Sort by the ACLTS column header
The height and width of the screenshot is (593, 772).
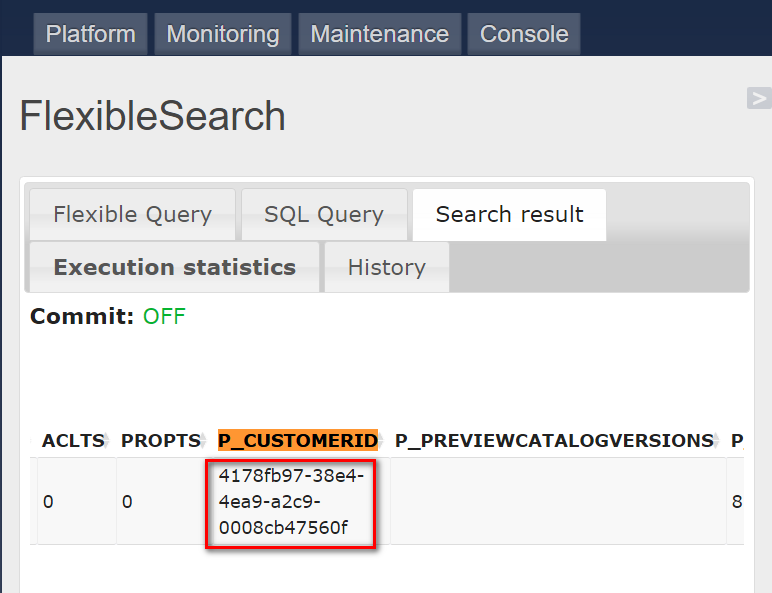tap(73, 440)
